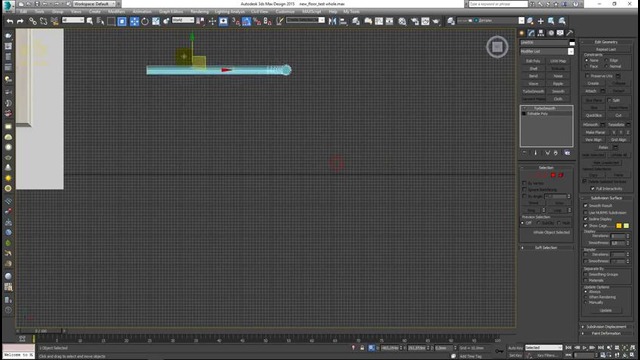Toggle Full Interactivity checkbox
640x360 pixels.
593,189
